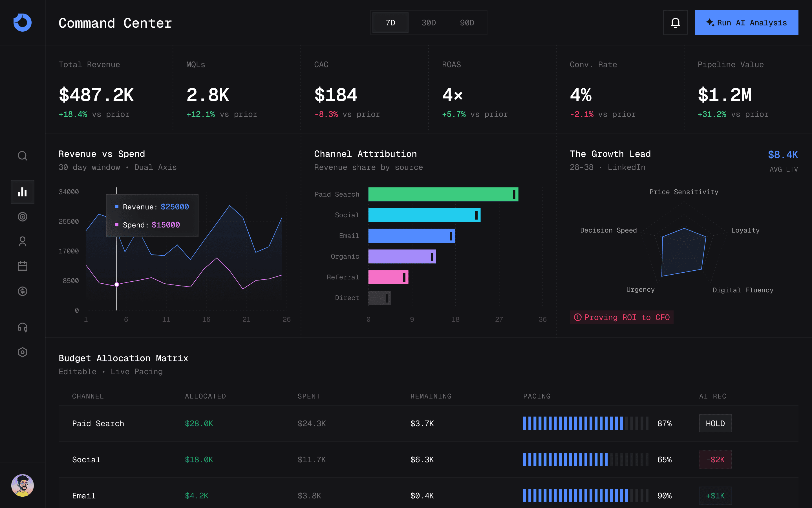Click the $4.2K allocated value

[x=197, y=496]
